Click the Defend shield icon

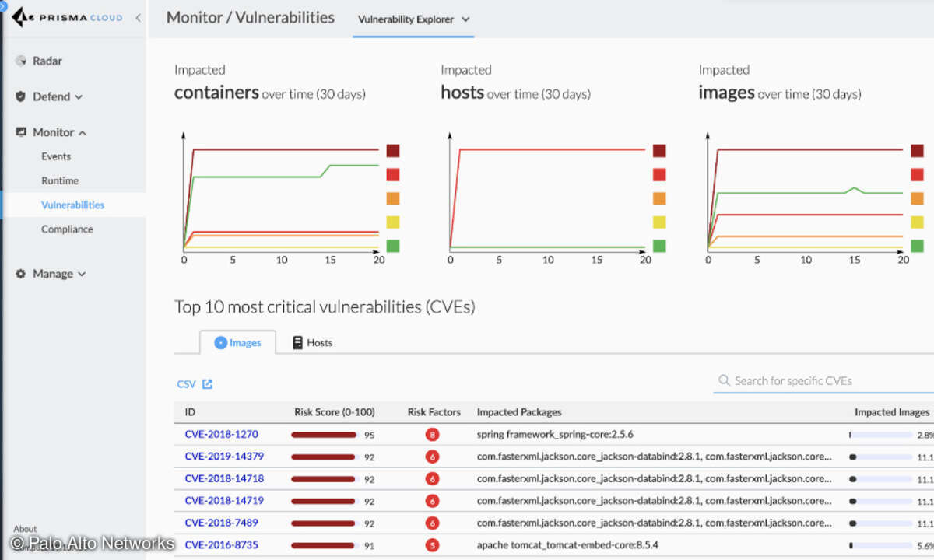21,96
